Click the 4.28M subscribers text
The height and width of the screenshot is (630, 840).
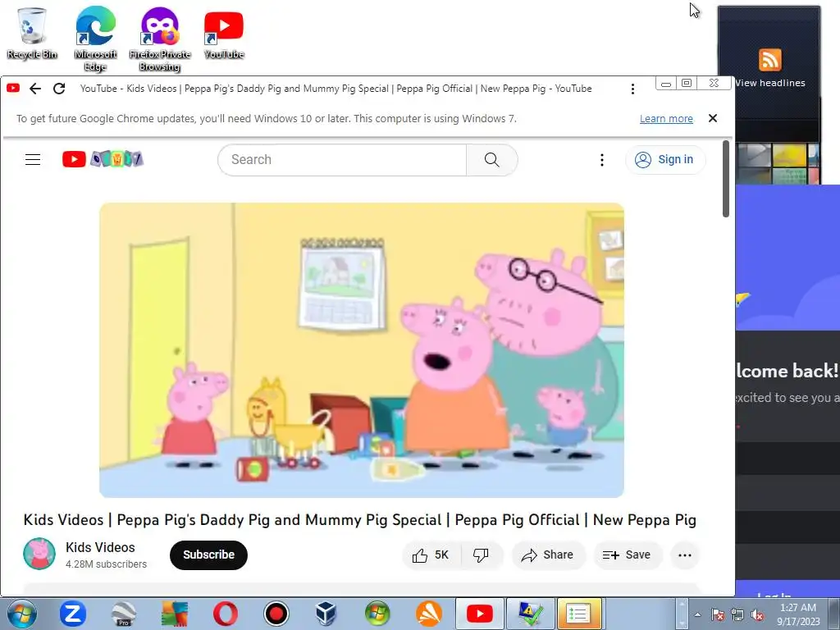point(106,564)
